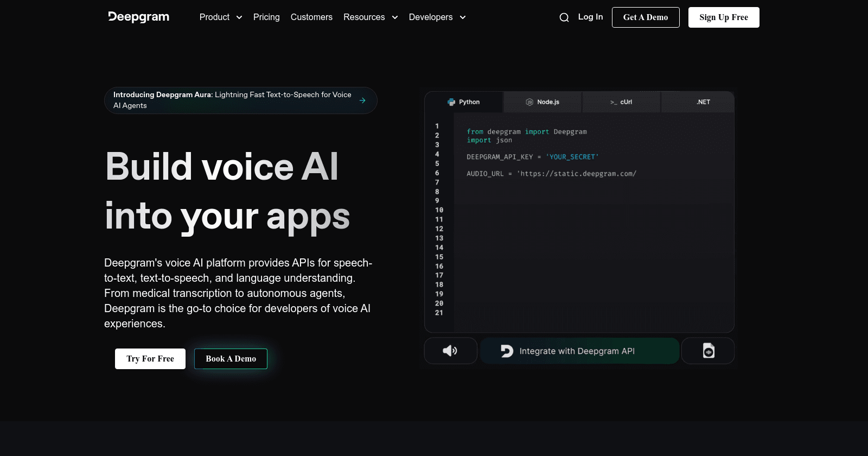This screenshot has height=456, width=868.
Task: Select the Python code tab
Action: click(x=464, y=102)
